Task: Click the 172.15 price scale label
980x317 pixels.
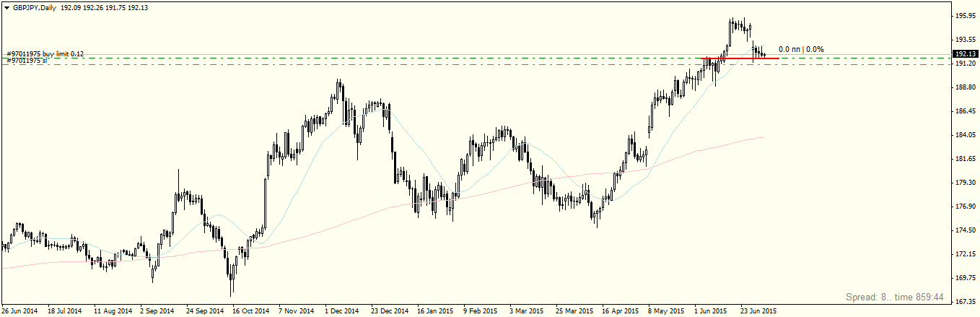Action: (x=966, y=254)
